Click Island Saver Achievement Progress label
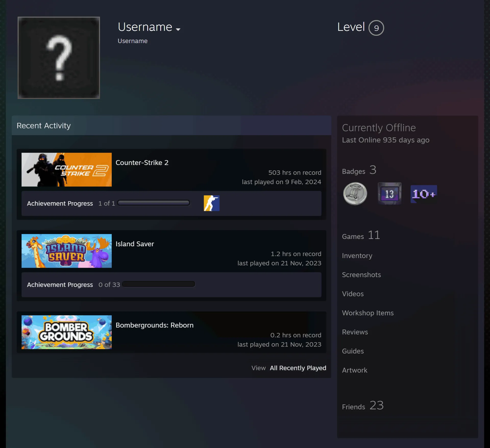 point(60,285)
